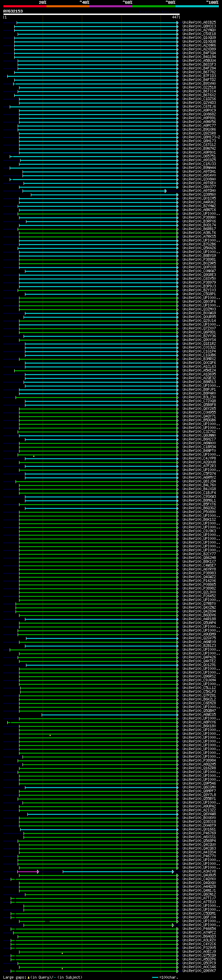Select hit UniRef100_Q8IJD4
The image size is (222, 980).
point(199,481)
